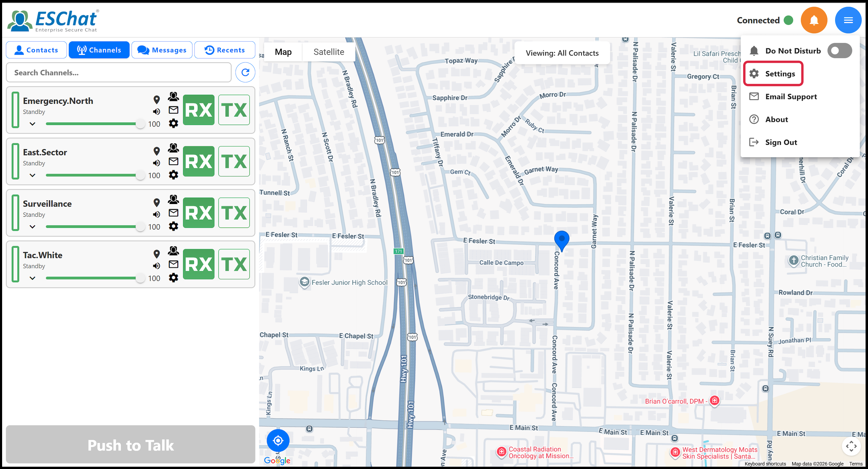Toggle the Do Not Disturb switch

coord(839,51)
